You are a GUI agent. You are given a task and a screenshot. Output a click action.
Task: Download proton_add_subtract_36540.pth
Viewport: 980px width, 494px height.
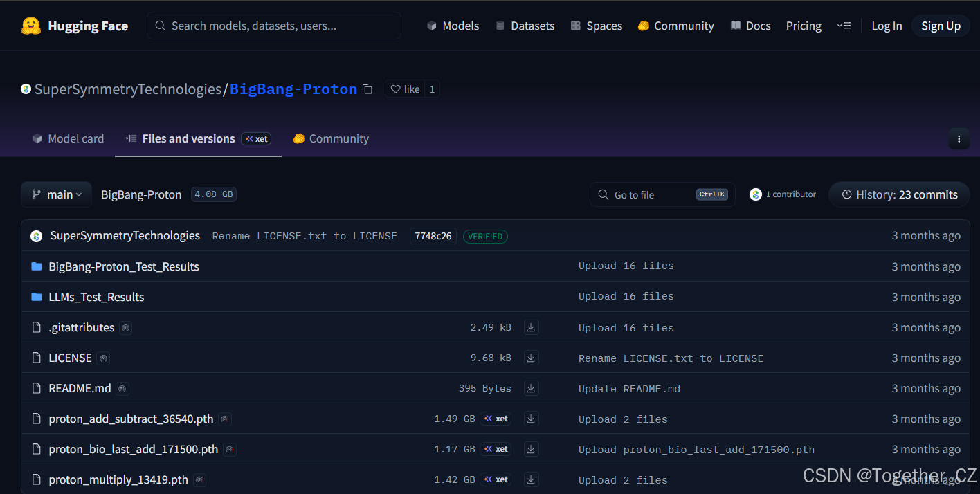pyautogui.click(x=531, y=419)
